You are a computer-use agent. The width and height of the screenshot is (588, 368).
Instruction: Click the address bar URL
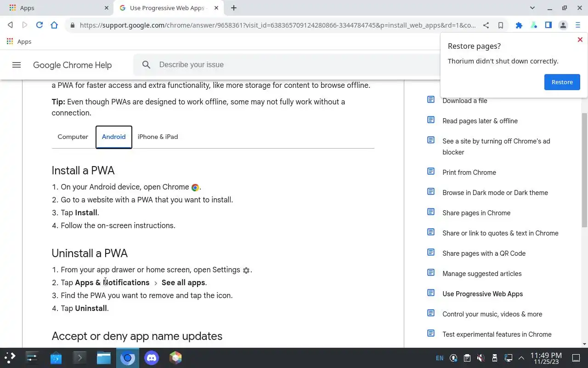(x=277, y=25)
